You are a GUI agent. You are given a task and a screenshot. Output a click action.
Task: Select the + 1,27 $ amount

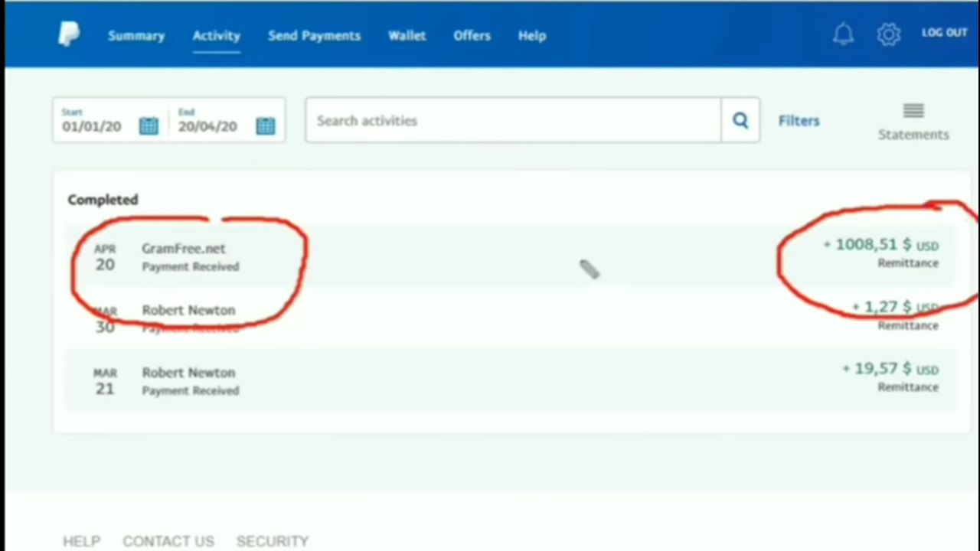[x=895, y=307]
